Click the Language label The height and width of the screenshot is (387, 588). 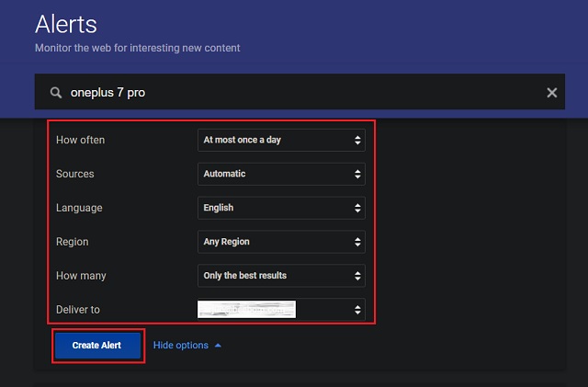pos(79,208)
